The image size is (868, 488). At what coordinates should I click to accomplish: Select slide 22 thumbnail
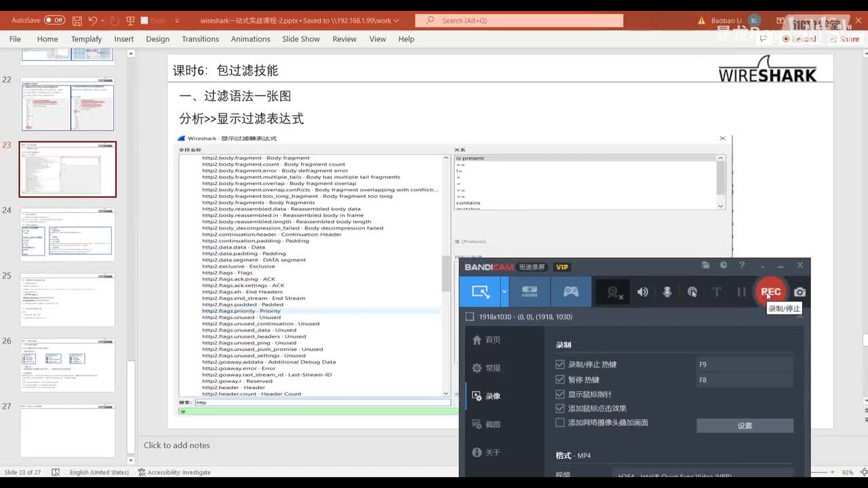tap(67, 104)
